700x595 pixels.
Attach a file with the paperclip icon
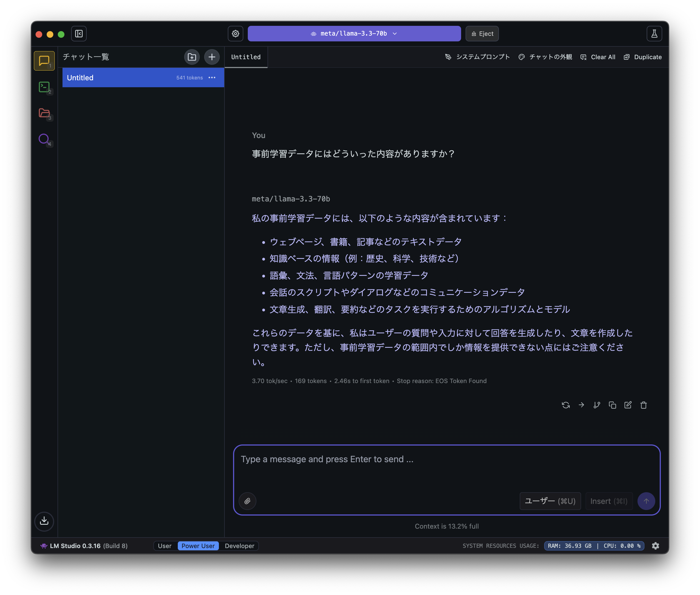(247, 501)
